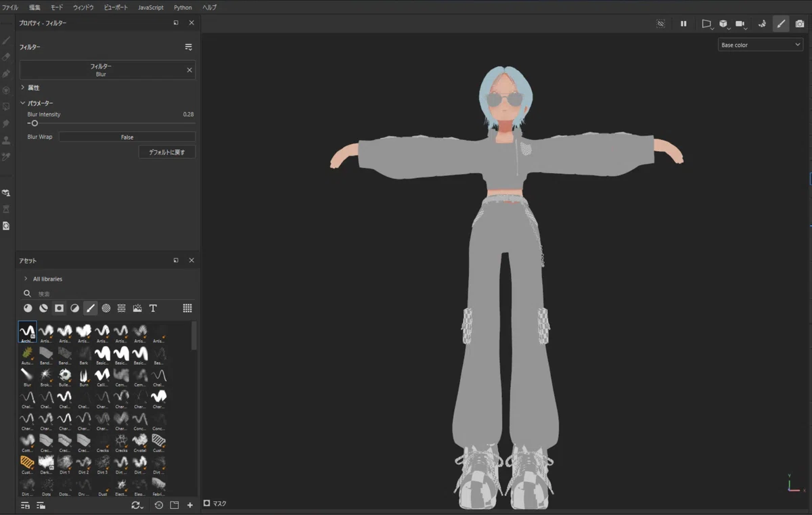Select the Color picker eyedropper tool

[x=6, y=157]
